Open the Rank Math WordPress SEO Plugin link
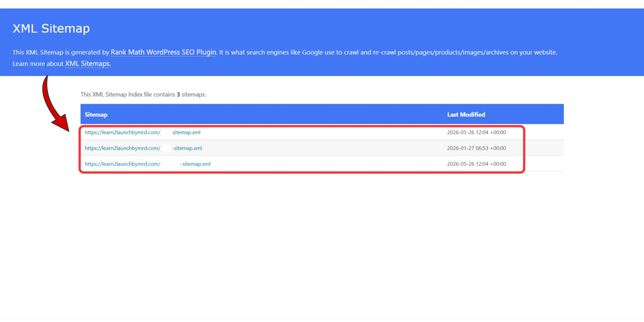644x322 pixels. [x=163, y=52]
